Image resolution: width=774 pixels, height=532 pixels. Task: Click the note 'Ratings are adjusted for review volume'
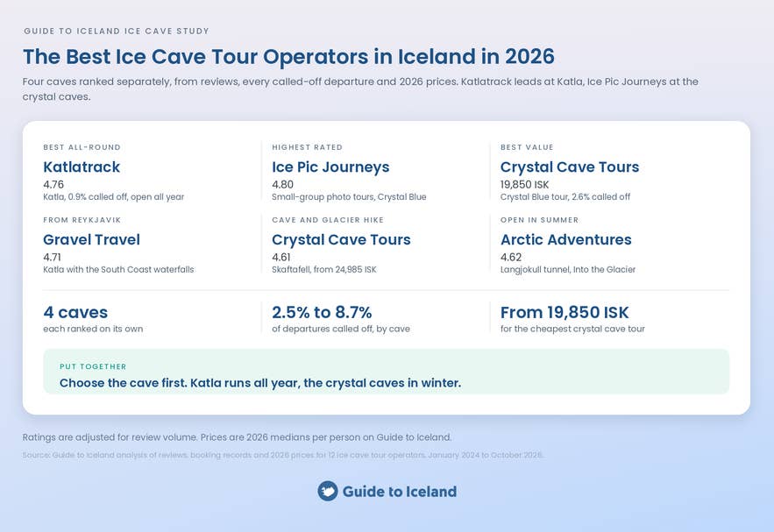coord(237,437)
